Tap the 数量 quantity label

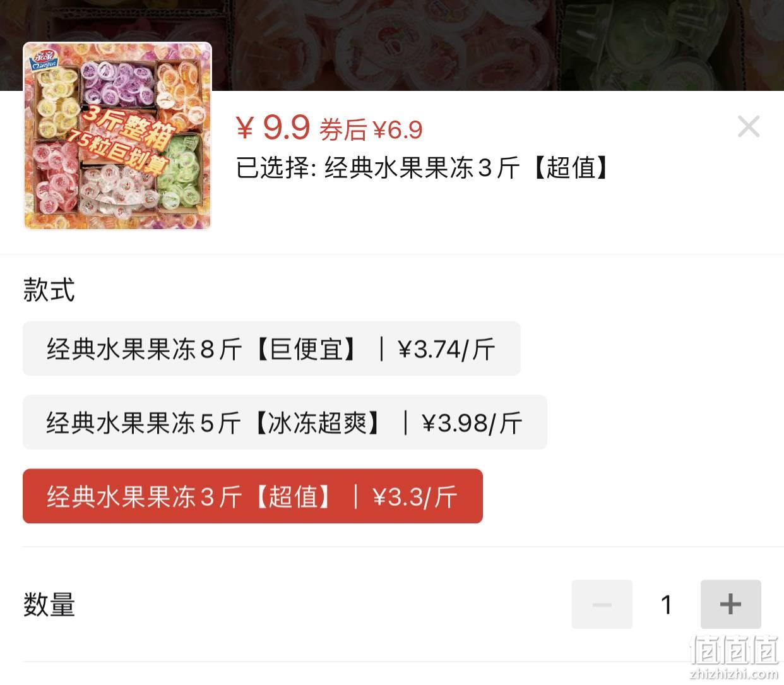coord(49,604)
